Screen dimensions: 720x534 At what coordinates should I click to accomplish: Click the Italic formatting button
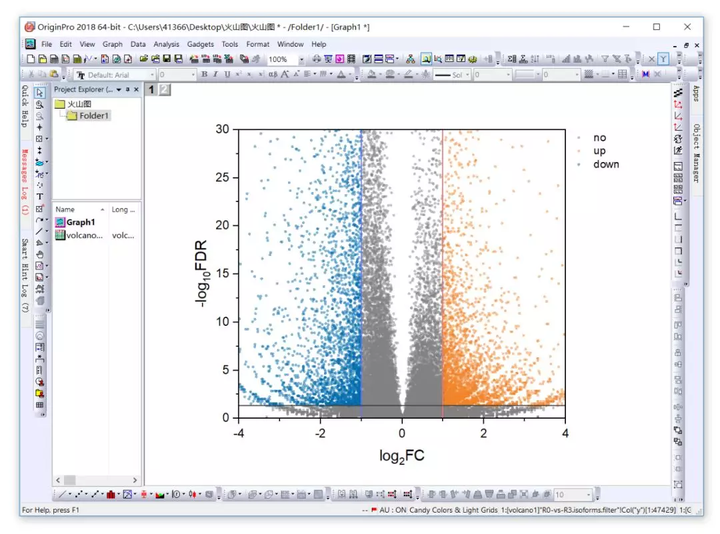point(215,74)
